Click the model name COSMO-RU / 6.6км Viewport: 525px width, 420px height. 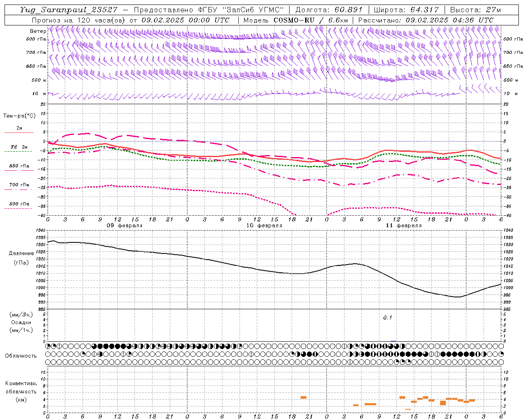310,20
